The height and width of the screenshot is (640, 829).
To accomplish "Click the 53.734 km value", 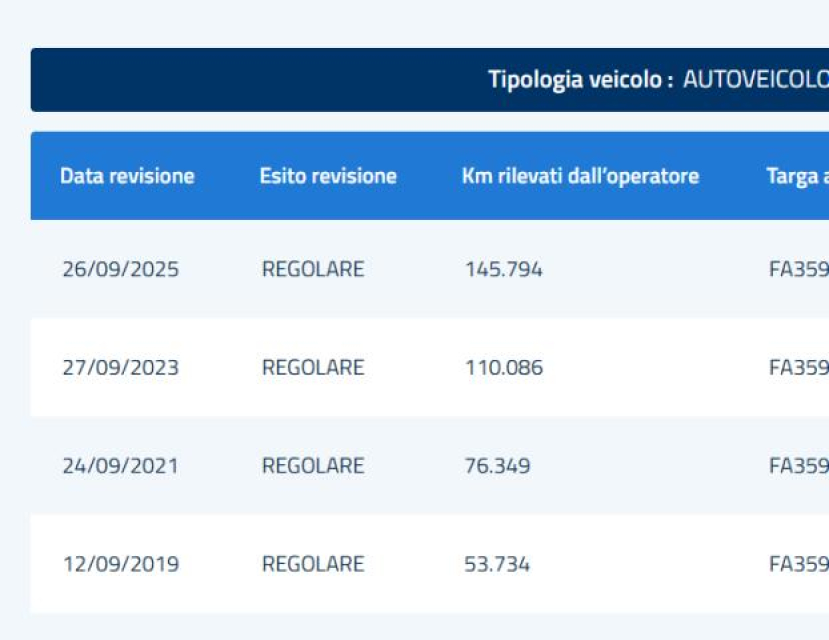I will click(496, 564).
